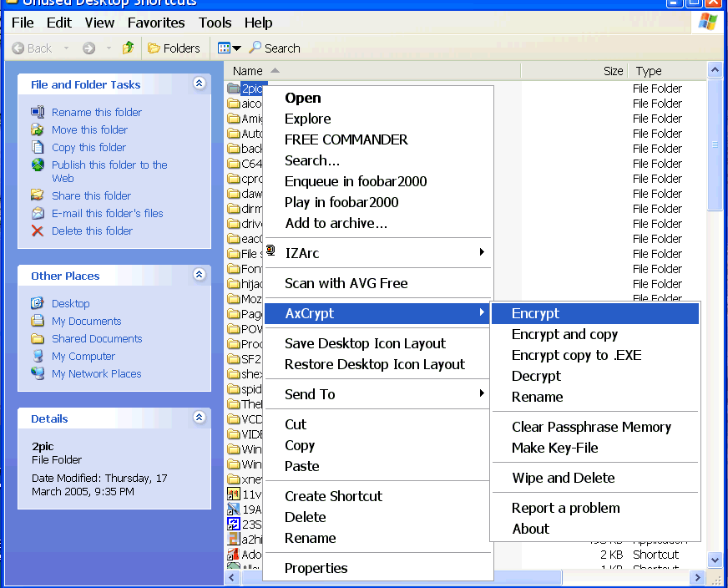Image resolution: width=728 pixels, height=588 pixels.
Task: Click the red X Delete folder icon
Action: 38,231
